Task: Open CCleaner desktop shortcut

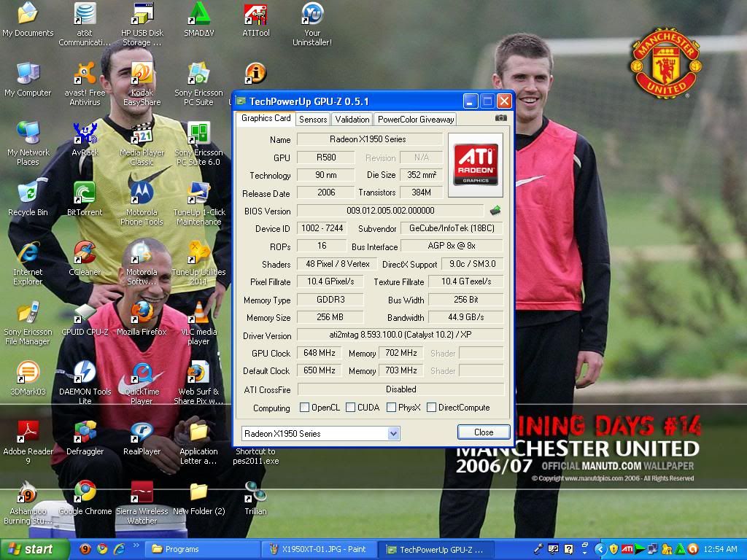Action: [85, 259]
